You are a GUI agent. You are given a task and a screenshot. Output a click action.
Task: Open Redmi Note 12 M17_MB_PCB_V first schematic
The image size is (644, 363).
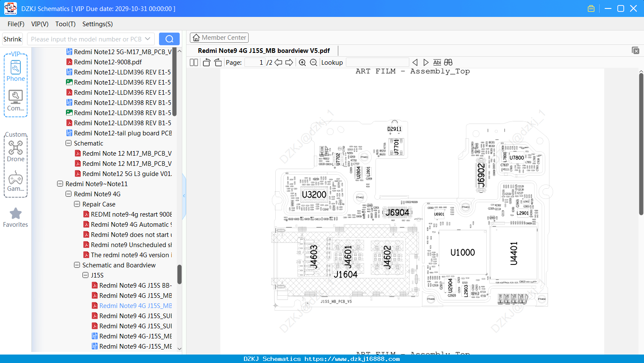123,153
